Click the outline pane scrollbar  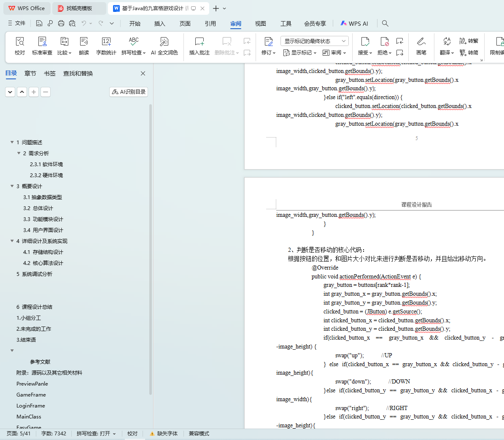pos(151,249)
